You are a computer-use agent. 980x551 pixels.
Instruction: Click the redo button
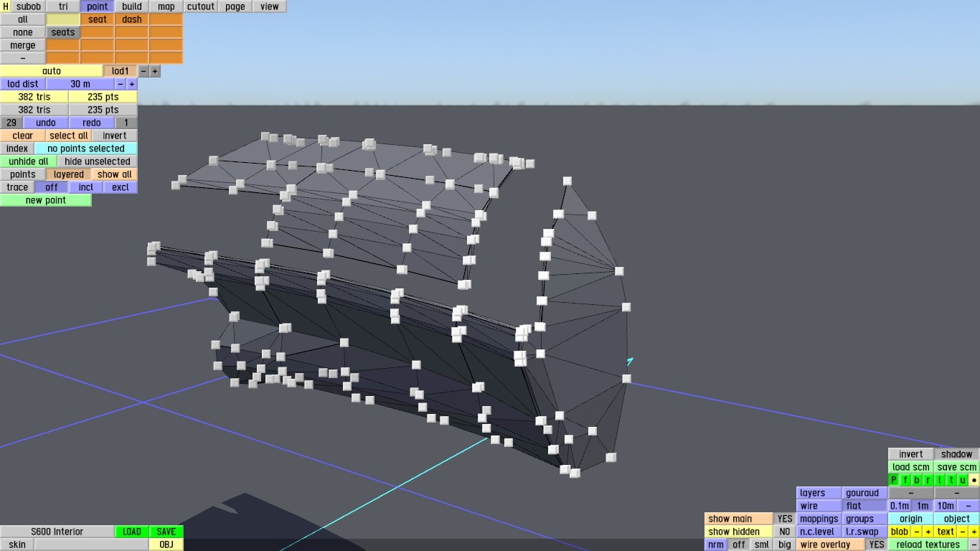click(x=92, y=123)
